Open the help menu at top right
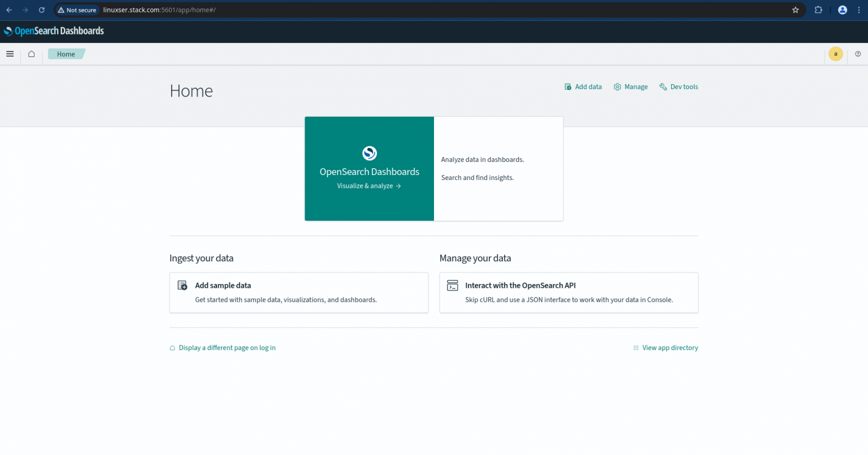Viewport: 868px width, 455px height. [x=858, y=54]
